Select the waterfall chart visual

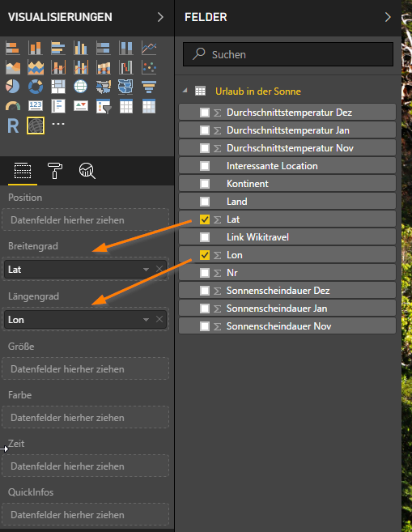(125, 67)
